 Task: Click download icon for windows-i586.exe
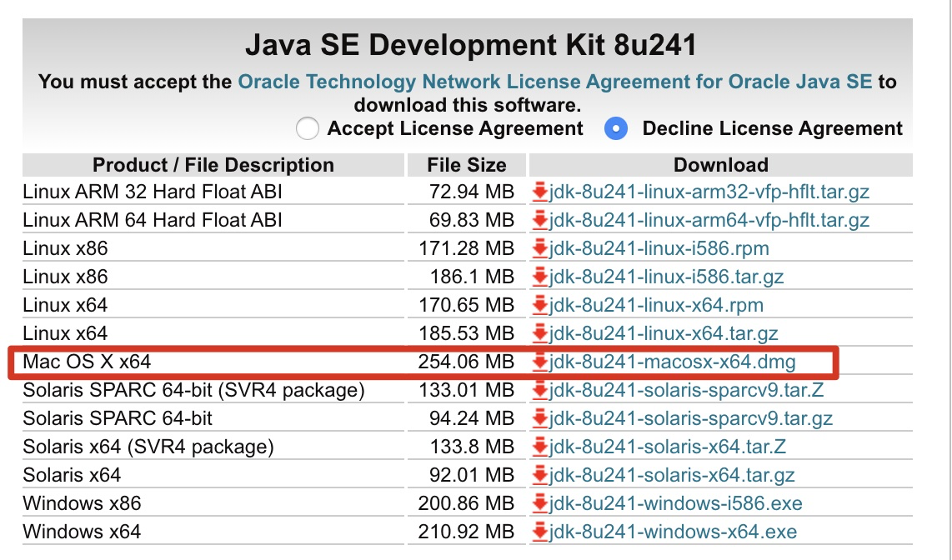tap(539, 503)
